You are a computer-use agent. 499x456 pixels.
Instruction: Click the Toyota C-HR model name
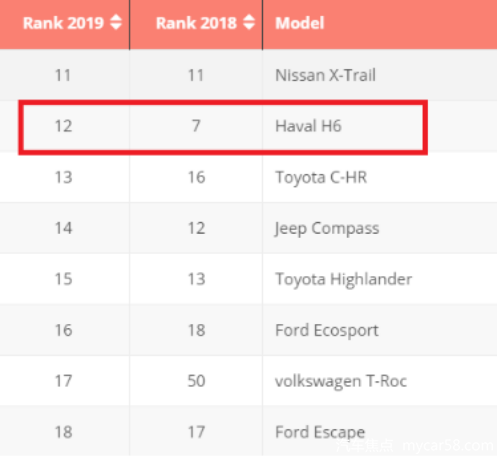(321, 177)
